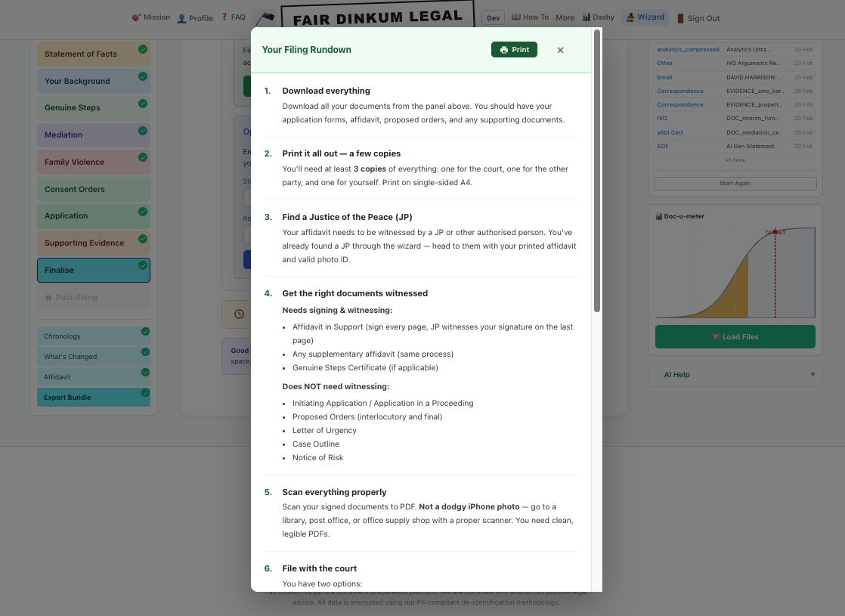Open the Email document link
Image resolution: width=845 pixels, height=616 pixels.
(664, 78)
